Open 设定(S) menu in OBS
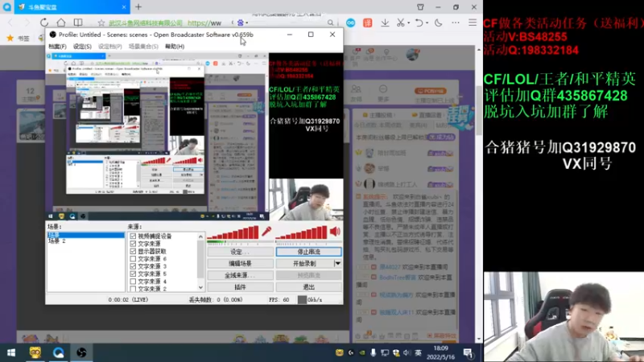Image resolution: width=644 pixels, height=362 pixels. 82,47
